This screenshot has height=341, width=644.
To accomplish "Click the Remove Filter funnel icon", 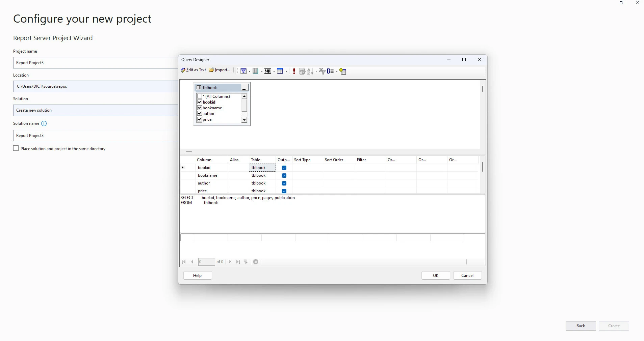I will tap(322, 71).
